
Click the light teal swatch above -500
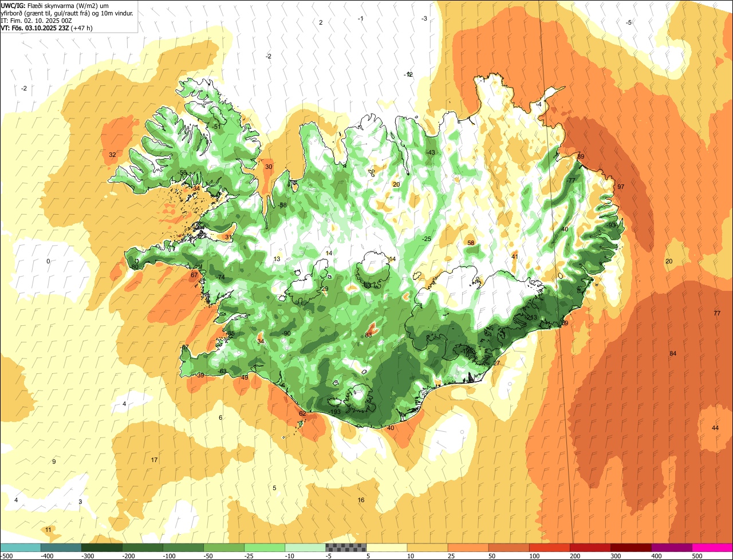tap(21, 547)
